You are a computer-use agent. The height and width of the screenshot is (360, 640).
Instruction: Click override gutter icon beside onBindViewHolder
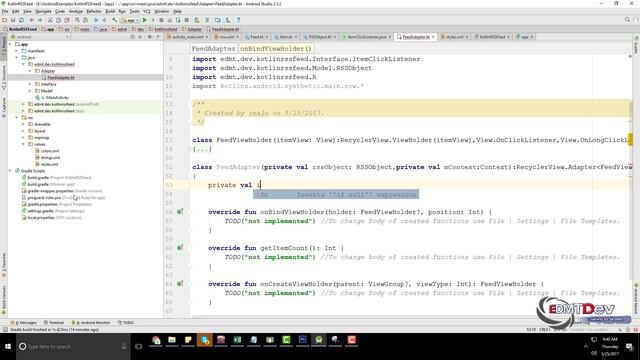[x=179, y=212]
